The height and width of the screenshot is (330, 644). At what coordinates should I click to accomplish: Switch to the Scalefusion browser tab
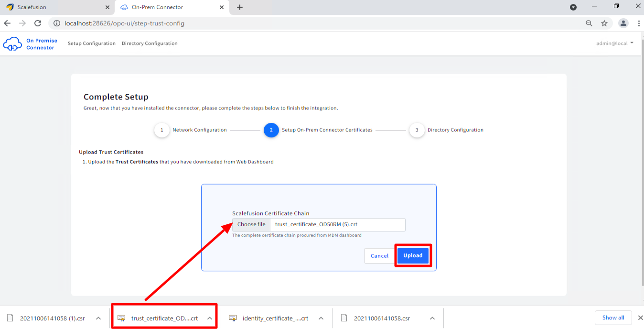[57, 7]
